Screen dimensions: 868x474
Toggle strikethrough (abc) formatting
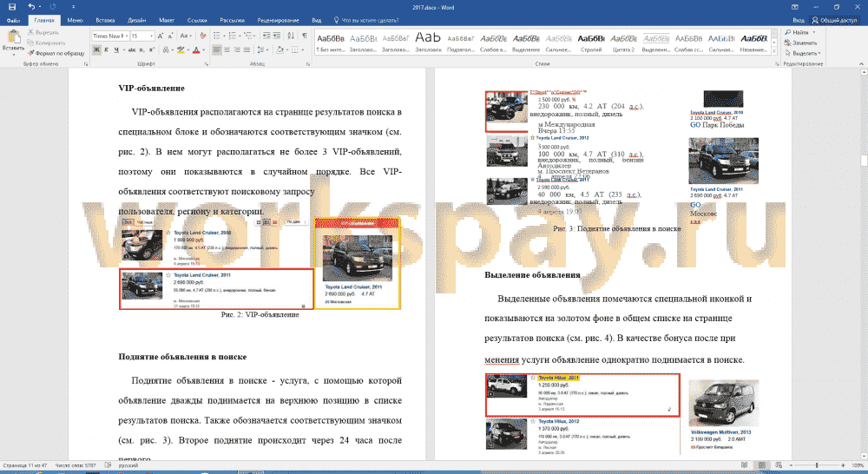click(x=132, y=49)
